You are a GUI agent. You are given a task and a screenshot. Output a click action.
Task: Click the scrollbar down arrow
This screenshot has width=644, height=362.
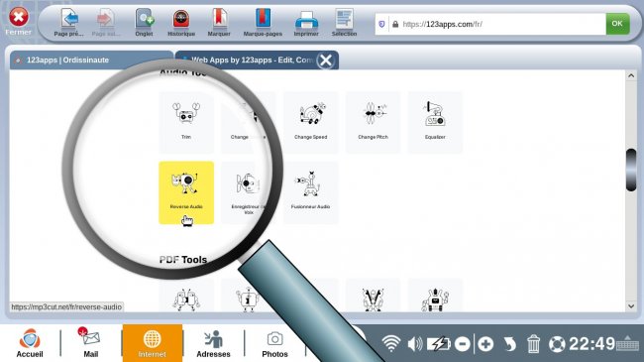[631, 306]
